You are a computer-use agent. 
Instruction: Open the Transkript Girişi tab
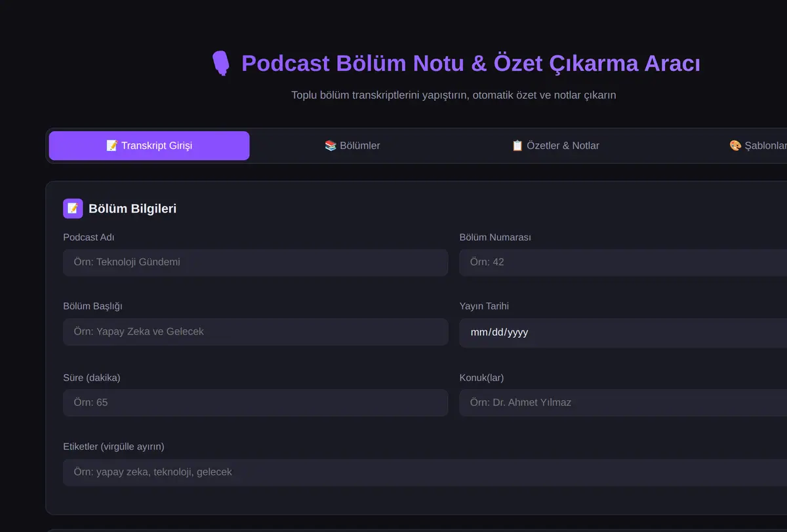(149, 146)
